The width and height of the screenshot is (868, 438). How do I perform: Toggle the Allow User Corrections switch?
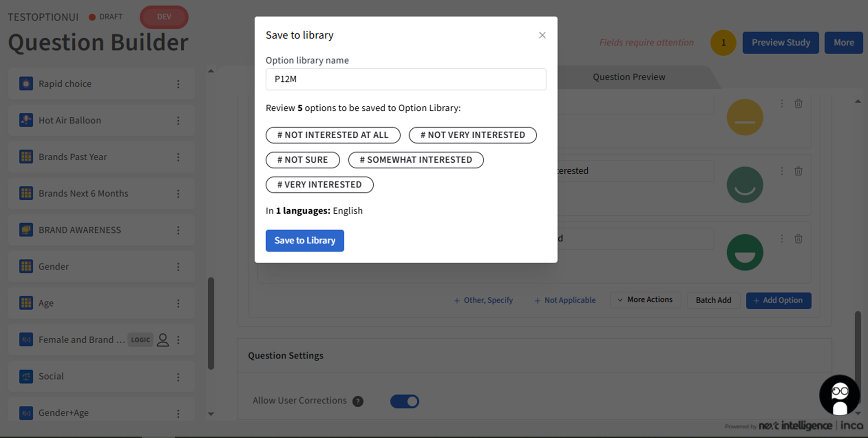tap(404, 401)
